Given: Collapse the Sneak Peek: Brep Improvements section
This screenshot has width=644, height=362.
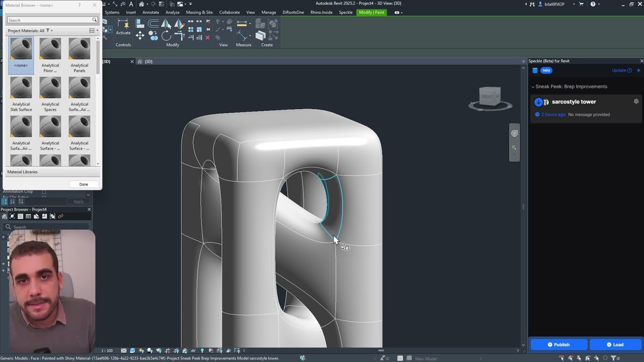Looking at the screenshot, I should 533,86.
